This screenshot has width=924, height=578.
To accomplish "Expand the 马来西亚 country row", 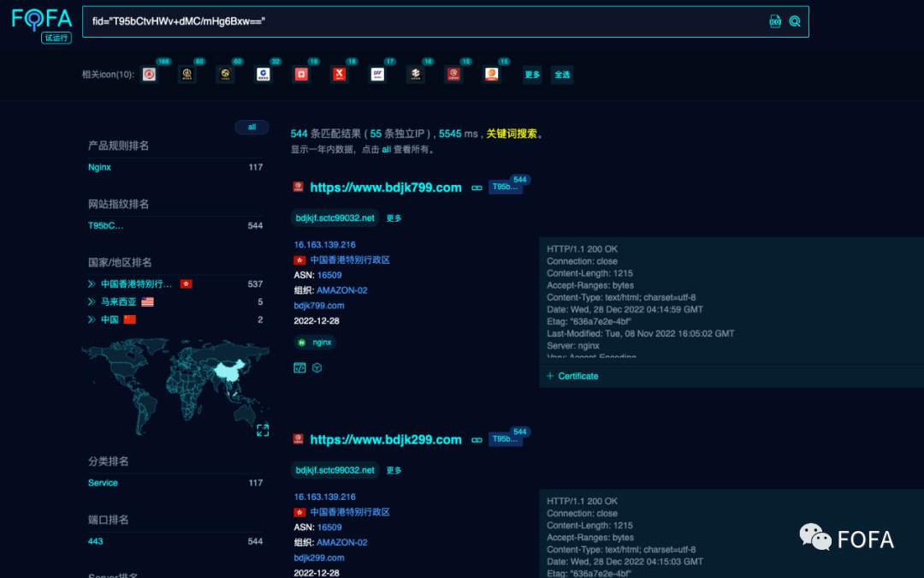I will (92, 301).
